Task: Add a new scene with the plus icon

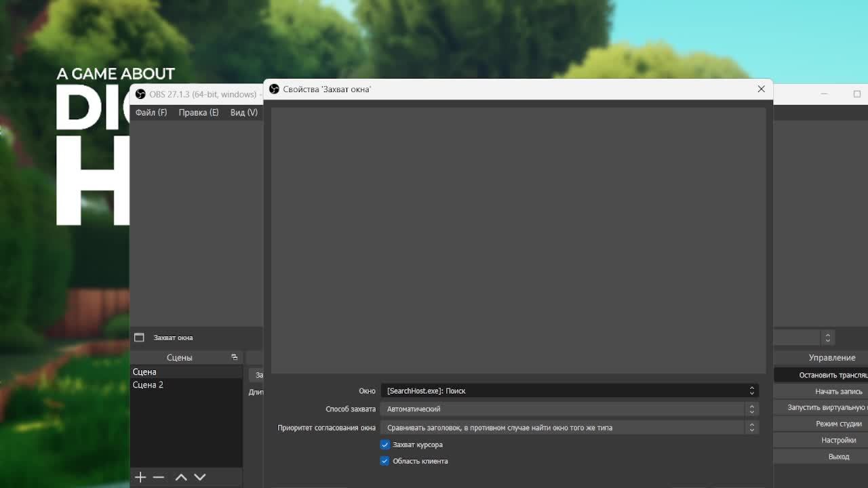Action: 140,477
